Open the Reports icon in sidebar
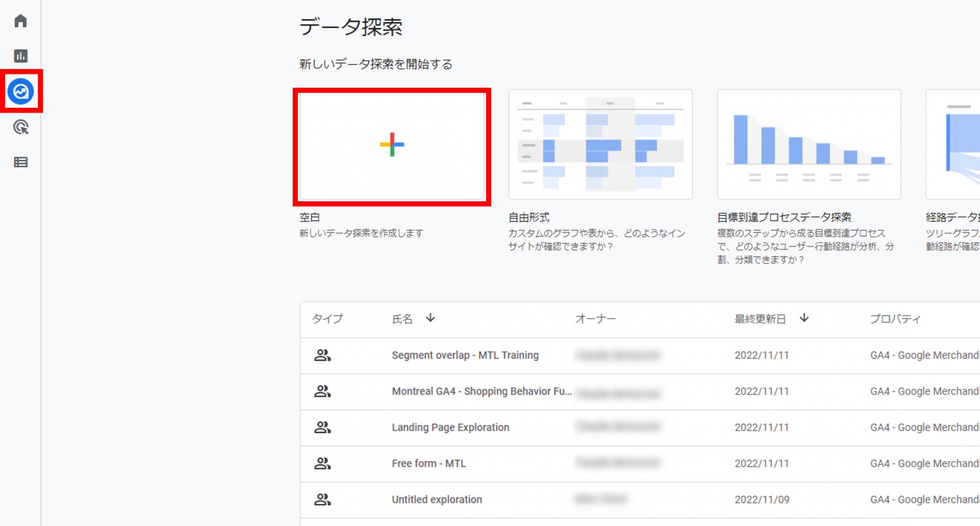 click(x=21, y=56)
